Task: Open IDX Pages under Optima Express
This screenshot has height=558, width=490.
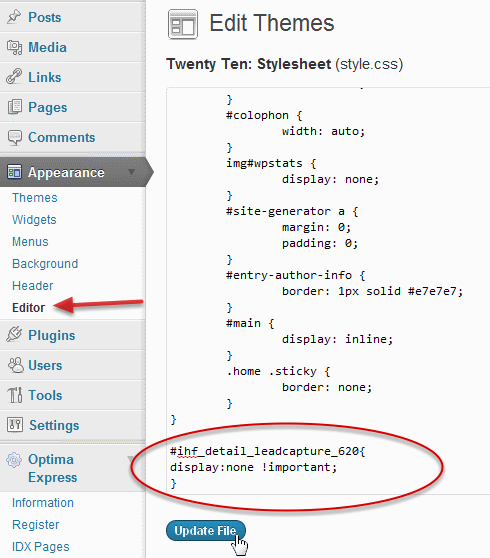Action: 41,547
